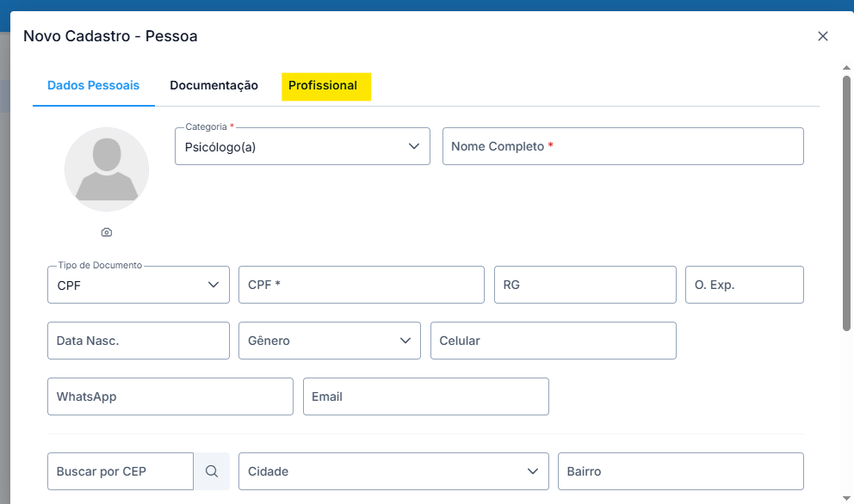Focus the Celular input field

[x=553, y=341]
